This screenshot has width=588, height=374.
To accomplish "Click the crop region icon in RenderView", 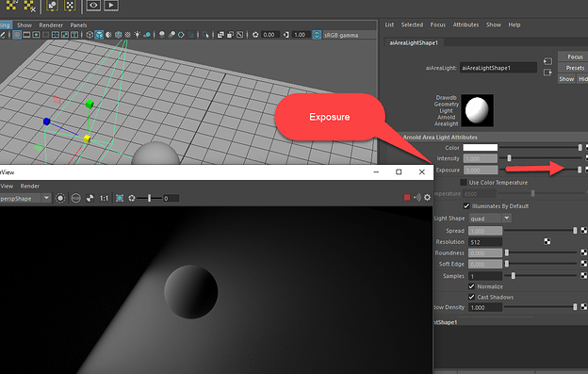I will [x=120, y=198].
